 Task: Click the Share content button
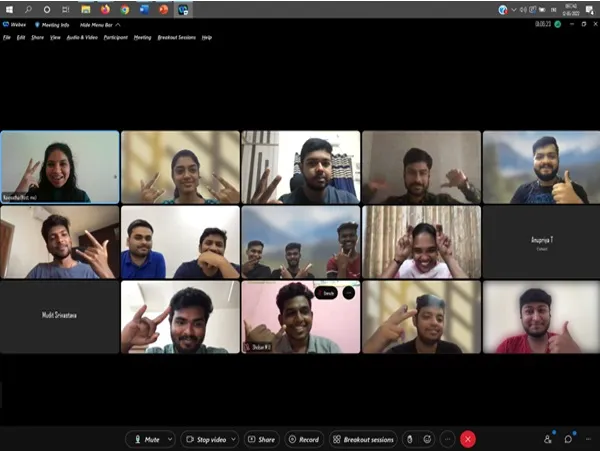(x=260, y=439)
